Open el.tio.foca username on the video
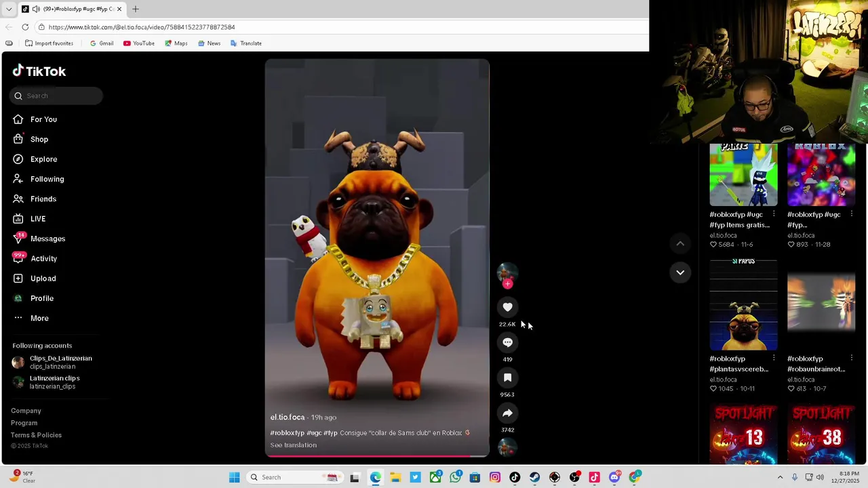 [x=288, y=418]
